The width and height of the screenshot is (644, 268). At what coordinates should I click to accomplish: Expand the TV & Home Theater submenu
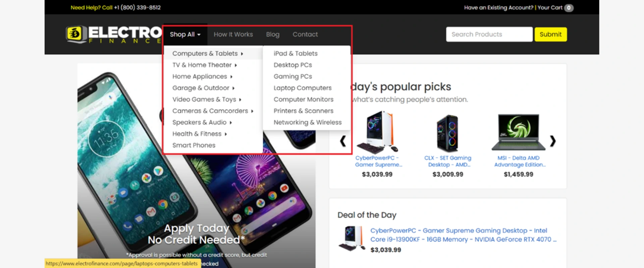[x=205, y=65]
